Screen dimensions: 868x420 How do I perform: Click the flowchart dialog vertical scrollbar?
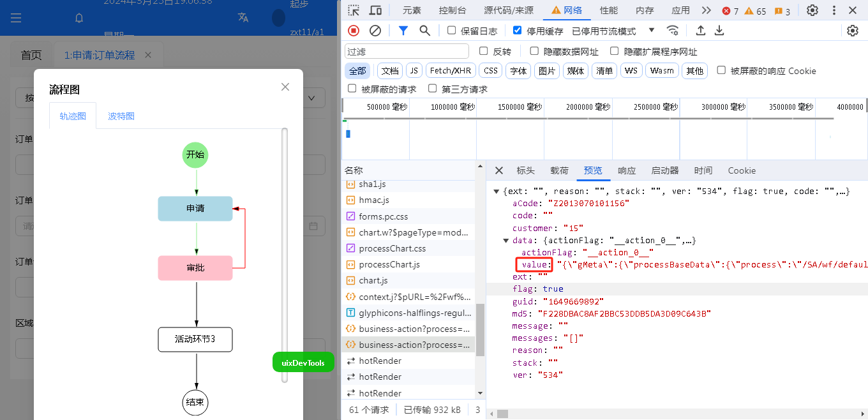tap(285, 255)
